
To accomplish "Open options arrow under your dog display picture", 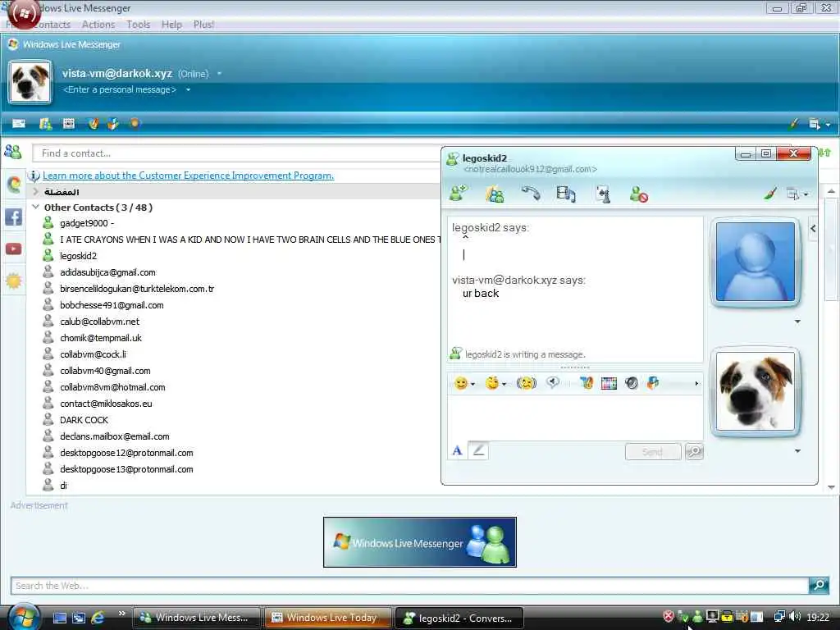I will click(797, 451).
